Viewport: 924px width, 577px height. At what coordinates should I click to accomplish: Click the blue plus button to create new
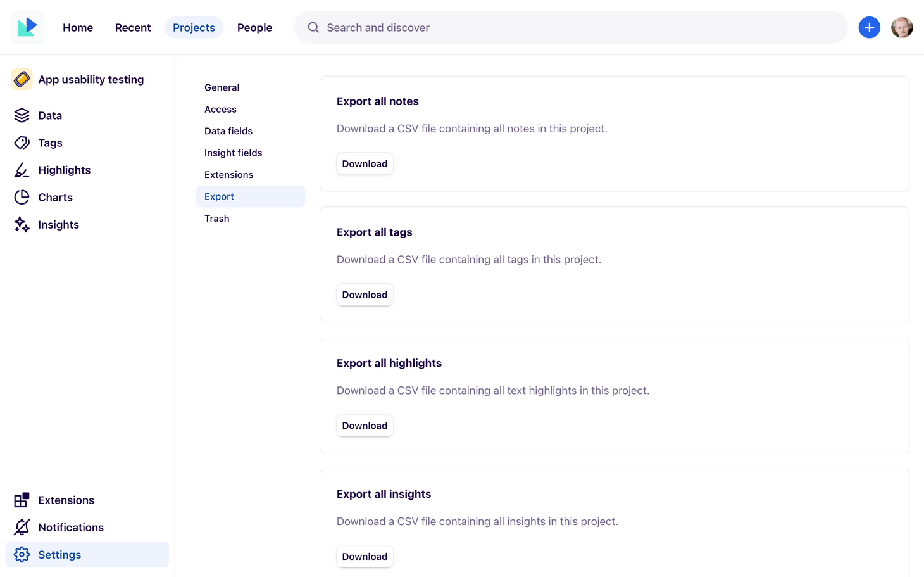(869, 27)
